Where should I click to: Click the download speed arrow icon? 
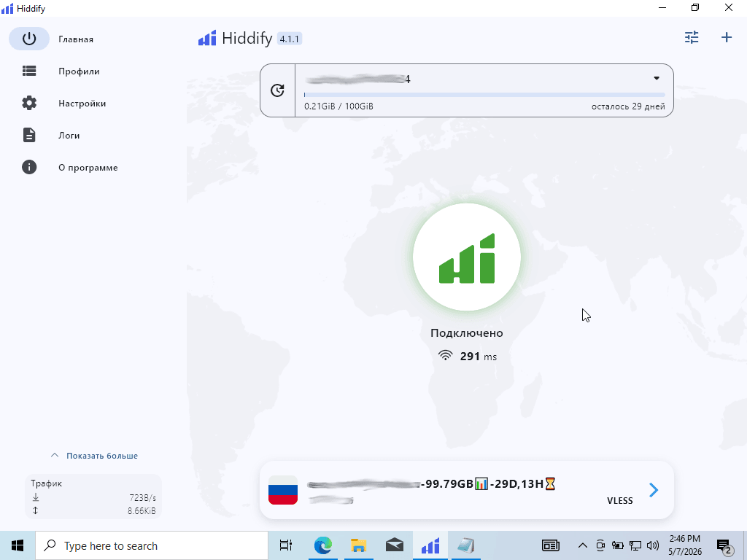pyautogui.click(x=36, y=497)
